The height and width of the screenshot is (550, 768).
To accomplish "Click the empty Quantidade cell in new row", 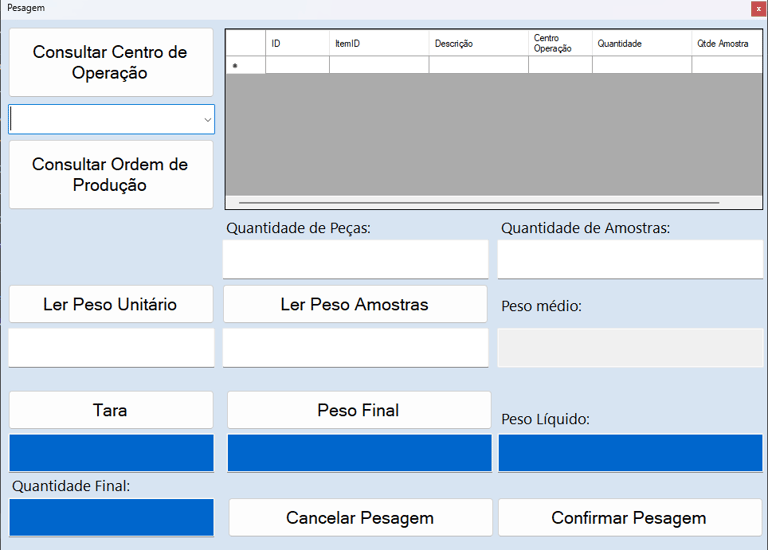I will (x=642, y=65).
